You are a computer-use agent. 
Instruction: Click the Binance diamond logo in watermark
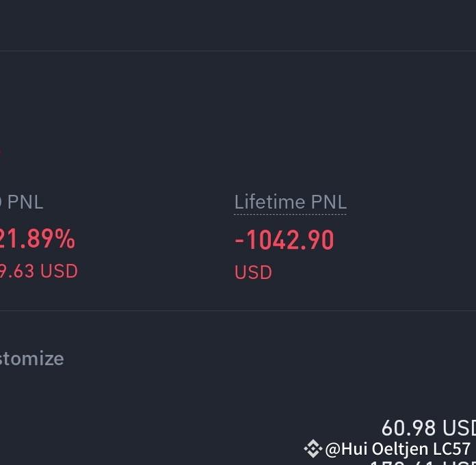(313, 449)
